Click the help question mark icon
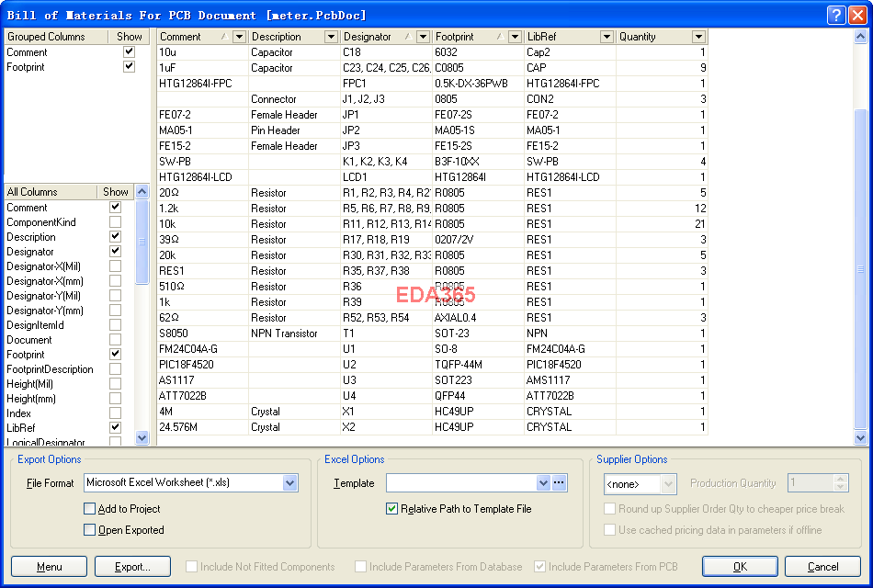The height and width of the screenshot is (588, 873). (835, 15)
